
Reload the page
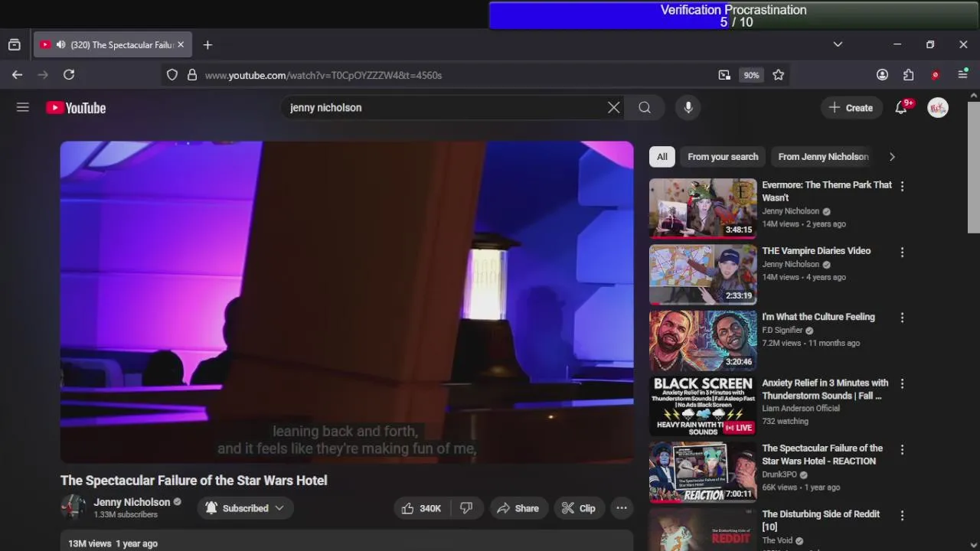click(x=69, y=74)
